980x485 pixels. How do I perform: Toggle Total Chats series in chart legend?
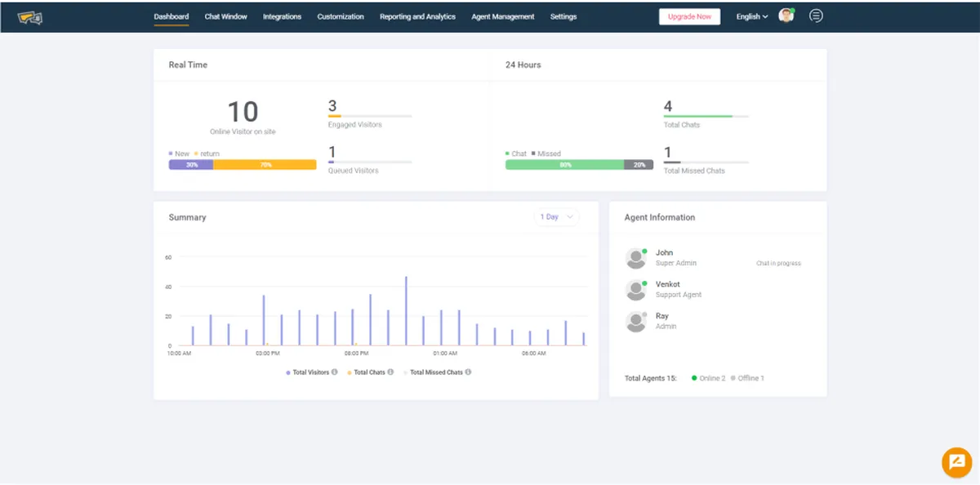[366, 372]
